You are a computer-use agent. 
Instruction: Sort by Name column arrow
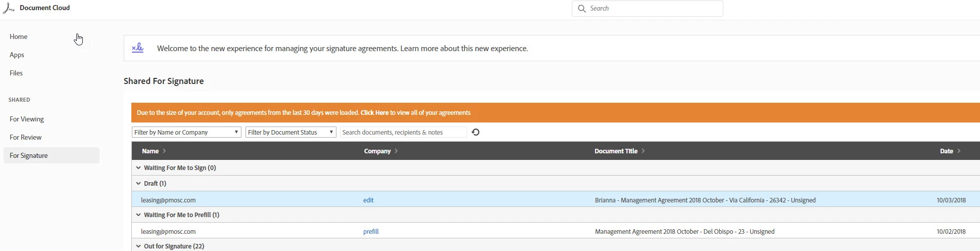164,151
